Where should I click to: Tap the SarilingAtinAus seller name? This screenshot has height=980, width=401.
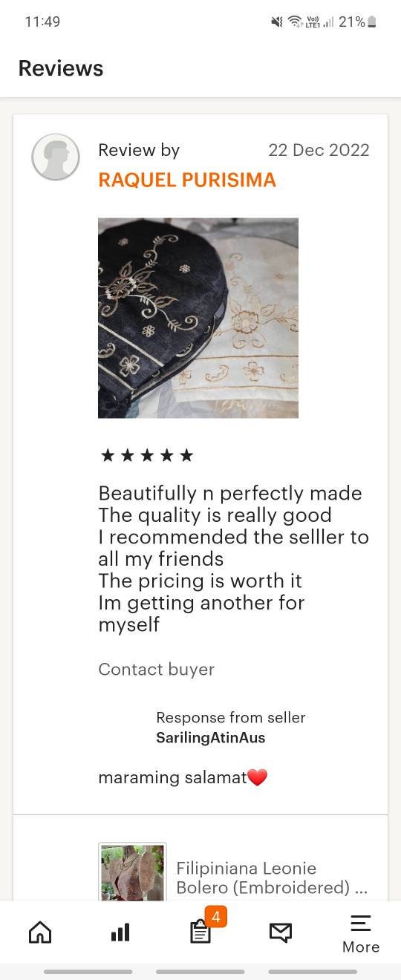coord(210,737)
